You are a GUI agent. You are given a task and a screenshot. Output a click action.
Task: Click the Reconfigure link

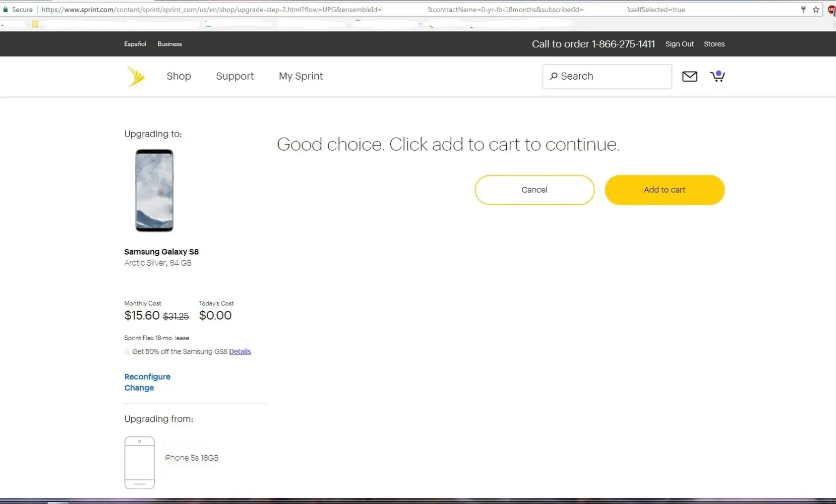pyautogui.click(x=147, y=377)
